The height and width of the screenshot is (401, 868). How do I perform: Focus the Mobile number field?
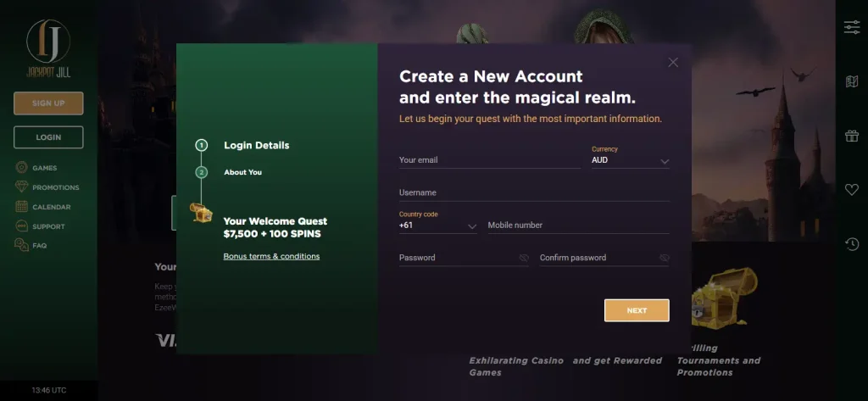point(578,225)
